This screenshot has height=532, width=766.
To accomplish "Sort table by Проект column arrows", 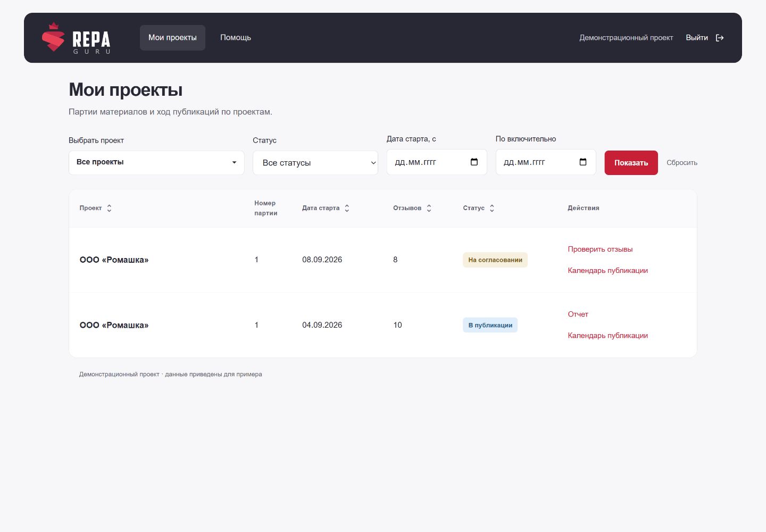I will (109, 208).
